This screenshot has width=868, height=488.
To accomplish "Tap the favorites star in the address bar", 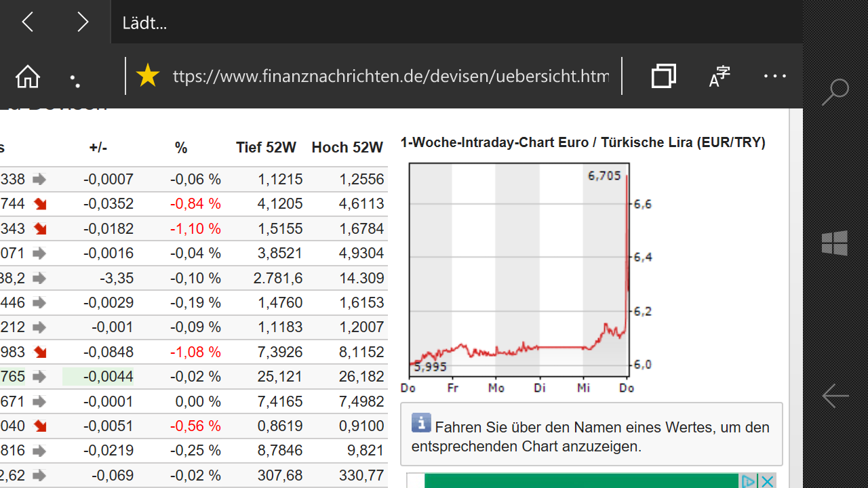I will tap(147, 76).
